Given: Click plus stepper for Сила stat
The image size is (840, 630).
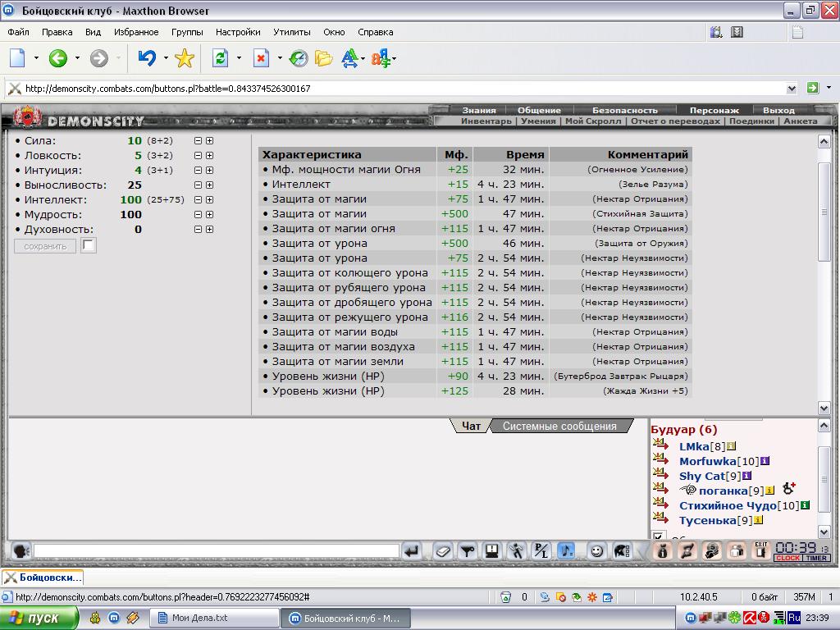Looking at the screenshot, I should click(209, 140).
